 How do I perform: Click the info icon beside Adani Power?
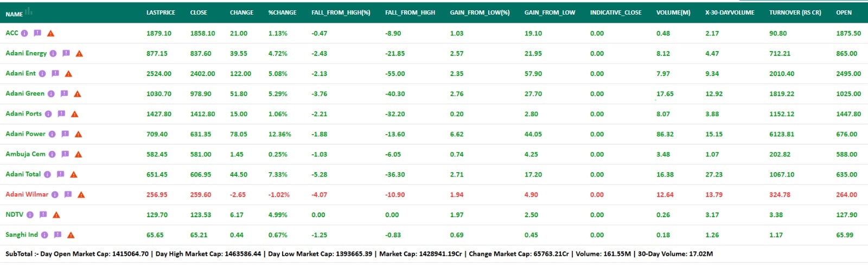52,134
